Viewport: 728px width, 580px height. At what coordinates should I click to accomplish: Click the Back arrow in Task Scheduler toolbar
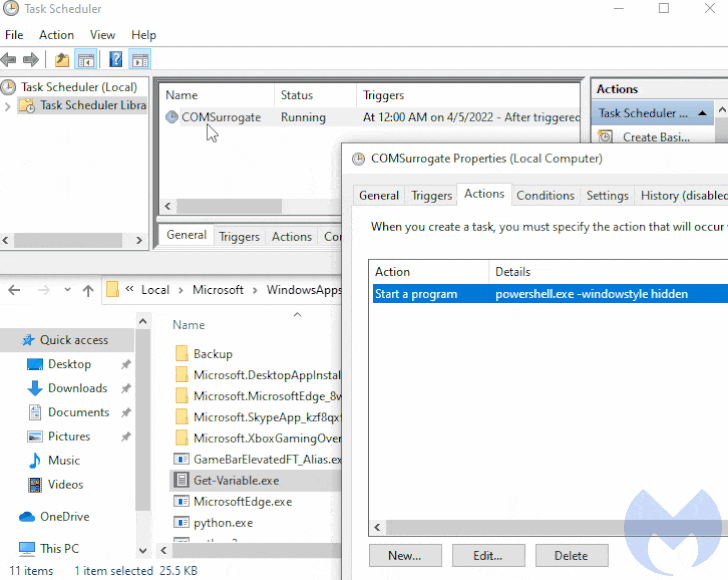[x=10, y=60]
